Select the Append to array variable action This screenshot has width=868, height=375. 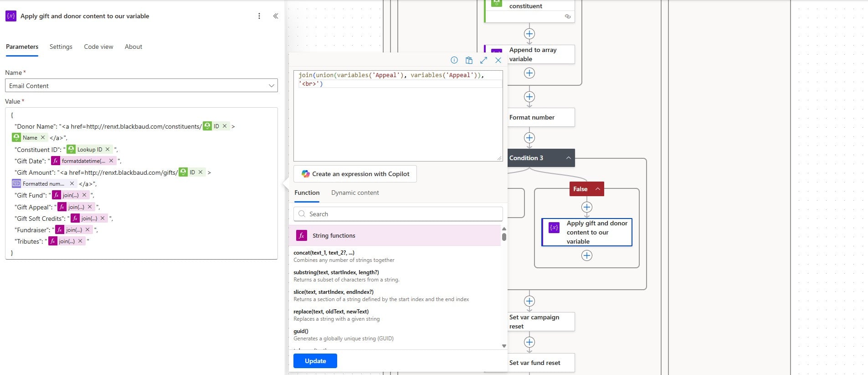point(529,54)
